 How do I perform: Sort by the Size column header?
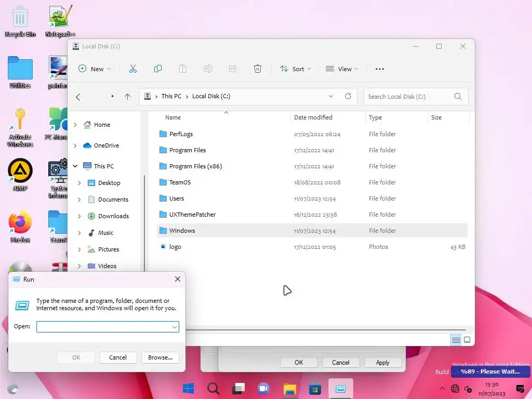(436, 117)
